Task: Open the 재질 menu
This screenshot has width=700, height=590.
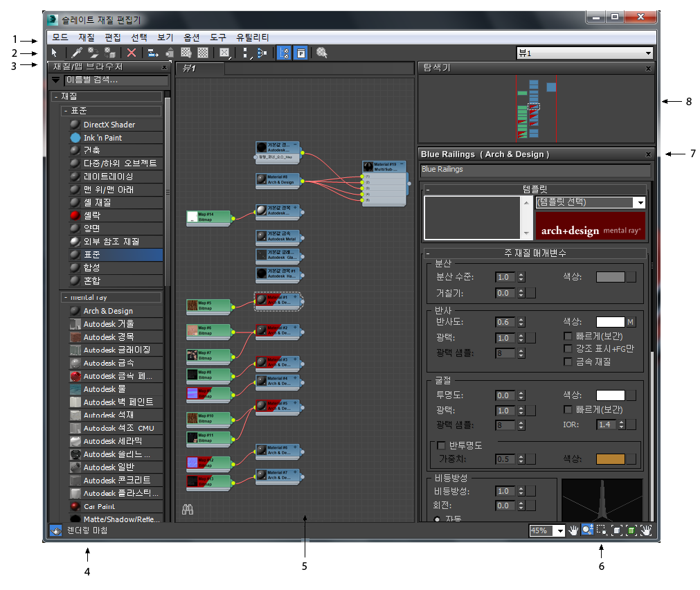Action: coord(87,37)
